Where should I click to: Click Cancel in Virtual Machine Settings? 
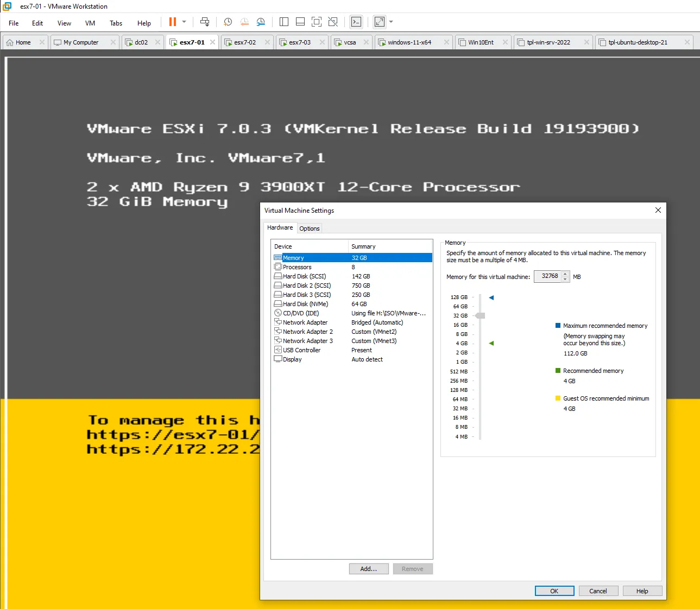coord(598,591)
